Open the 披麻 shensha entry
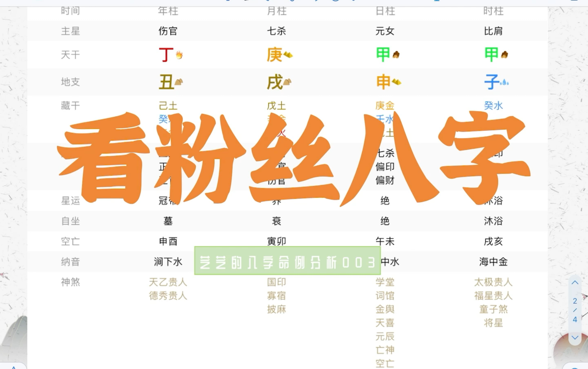 (276, 309)
